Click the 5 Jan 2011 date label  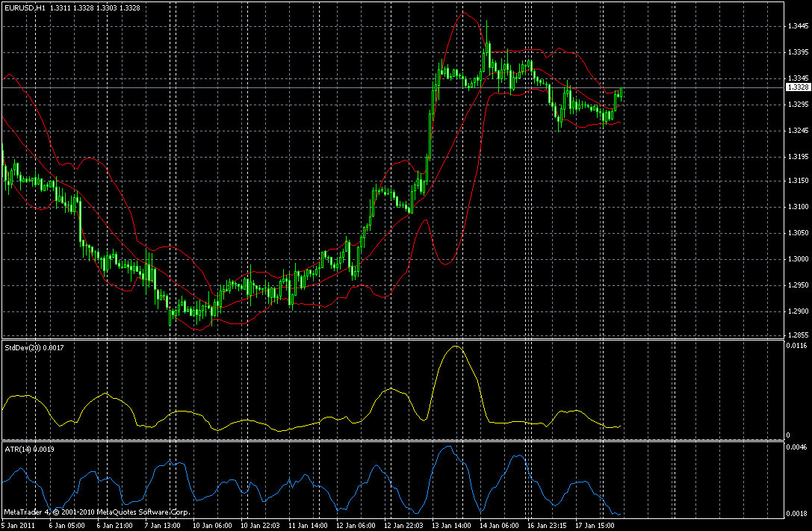pyautogui.click(x=18, y=525)
